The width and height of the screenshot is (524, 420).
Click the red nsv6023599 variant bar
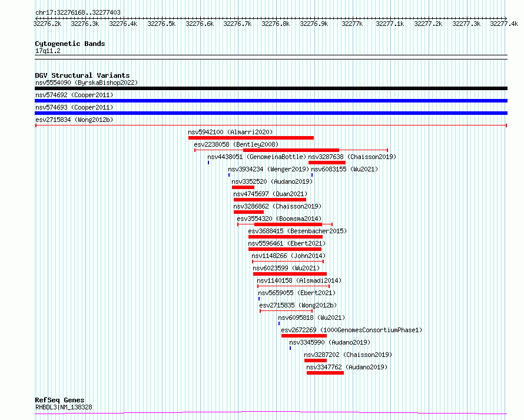(x=290, y=274)
